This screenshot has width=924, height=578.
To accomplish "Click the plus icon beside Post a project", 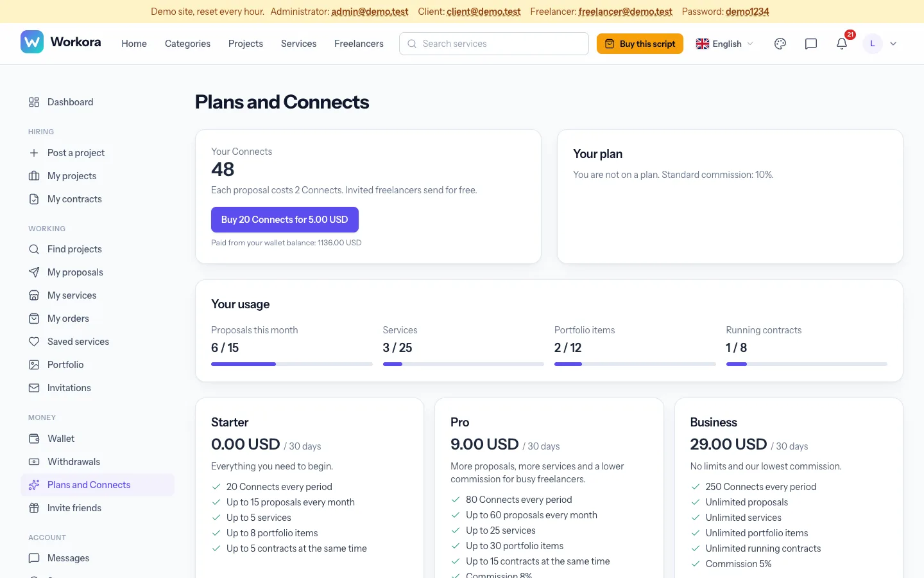I will (x=34, y=153).
